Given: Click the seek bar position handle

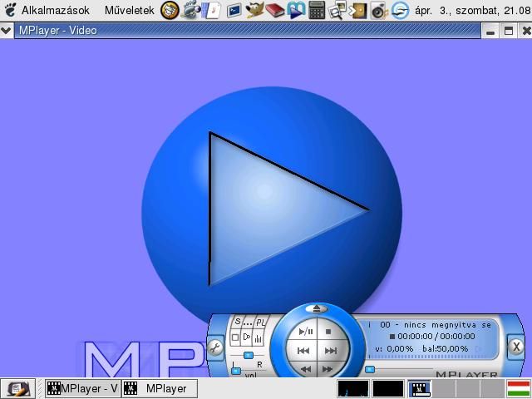Looking at the screenshot, I should click(370, 369).
